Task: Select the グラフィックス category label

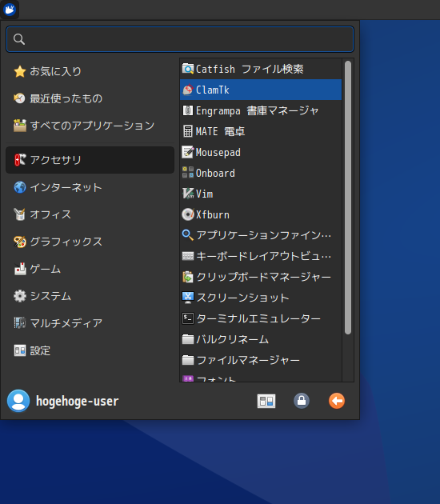Action: pyautogui.click(x=66, y=242)
